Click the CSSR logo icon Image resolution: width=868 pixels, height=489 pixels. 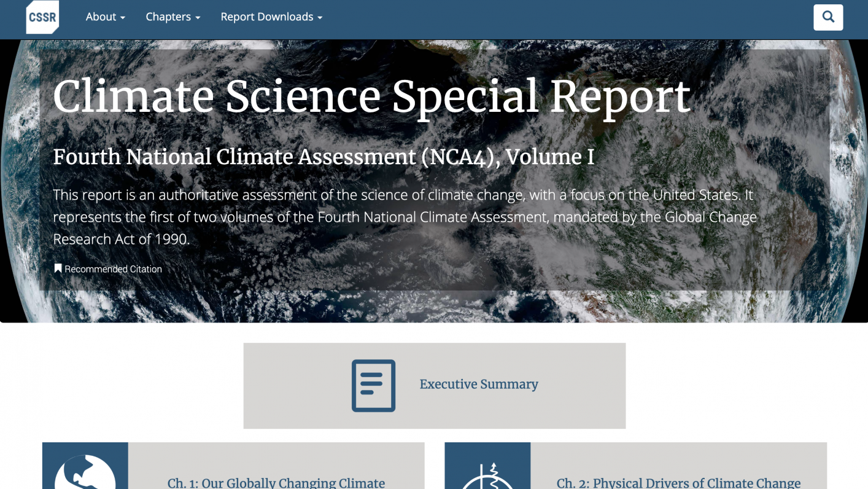coord(42,17)
